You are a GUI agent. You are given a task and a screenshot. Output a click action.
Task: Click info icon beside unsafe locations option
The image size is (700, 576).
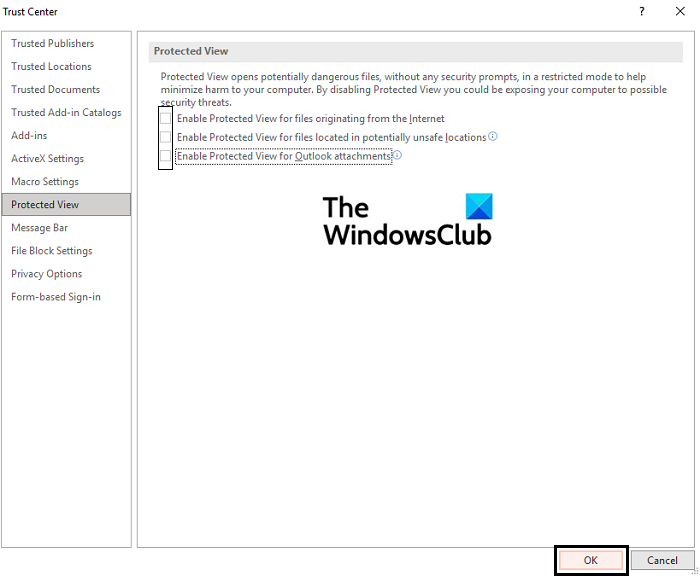pyautogui.click(x=492, y=136)
